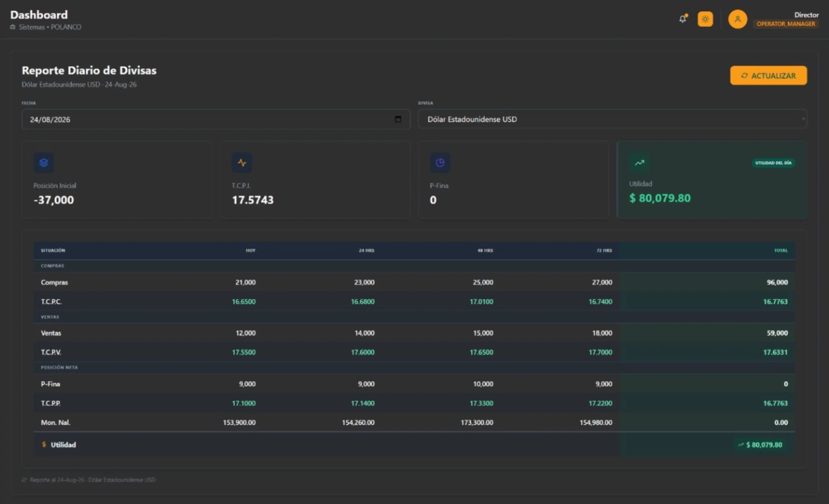Viewport: 829px width, 504px height.
Task: Click Compras total 96,000
Action: click(x=778, y=283)
